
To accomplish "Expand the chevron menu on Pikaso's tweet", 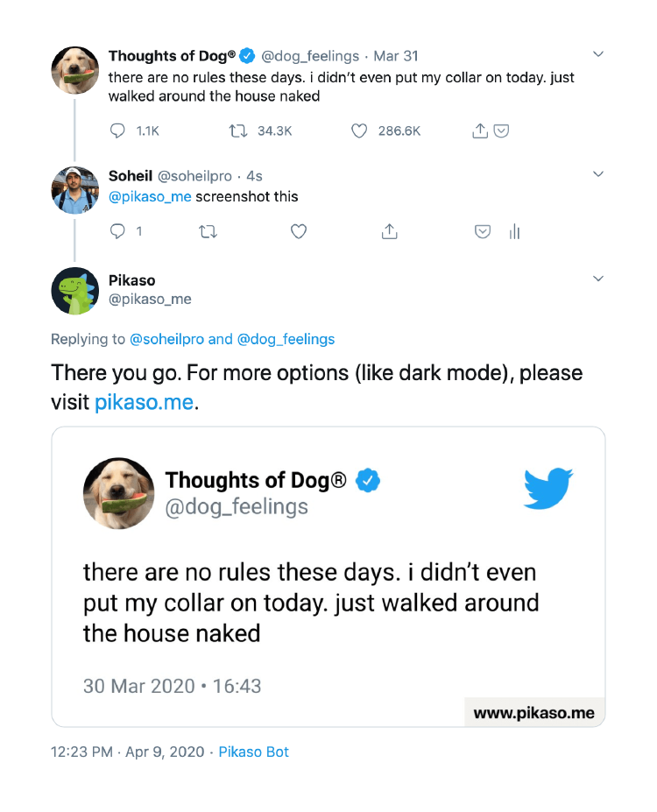I will 598,279.
